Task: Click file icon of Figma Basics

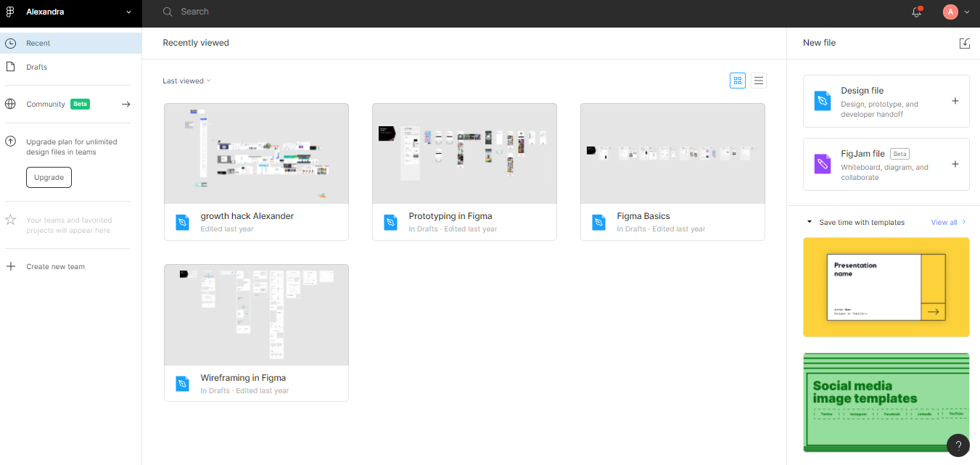Action: pyautogui.click(x=599, y=222)
